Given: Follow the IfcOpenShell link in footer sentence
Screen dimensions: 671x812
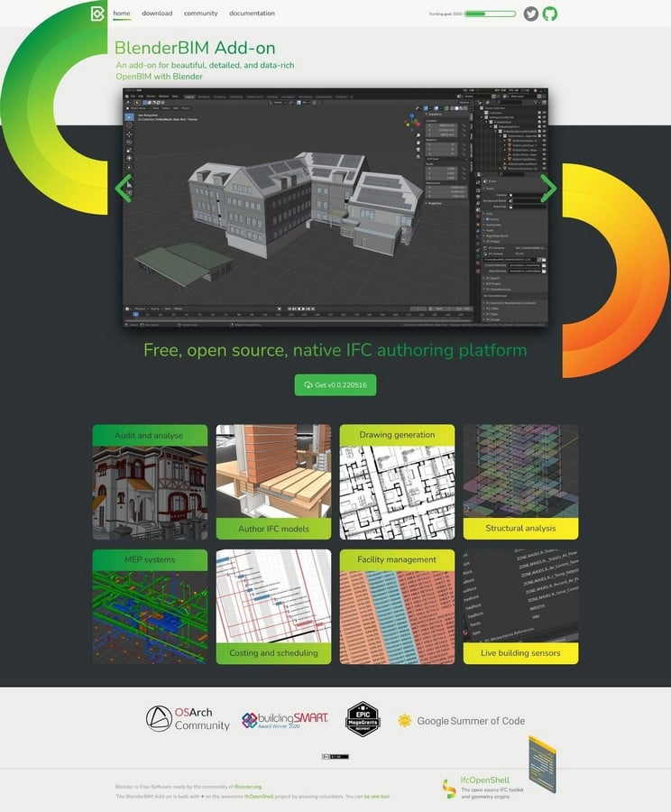Looking at the screenshot, I should click(259, 797).
